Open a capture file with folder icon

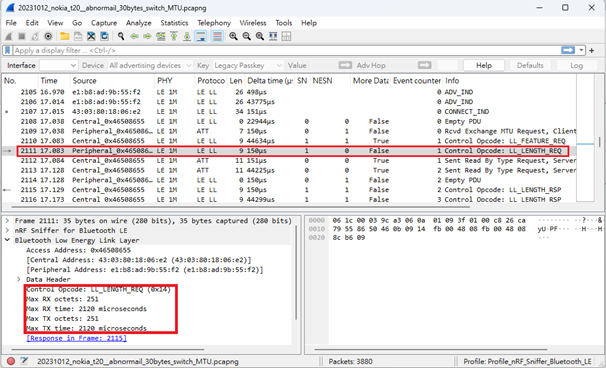click(65, 36)
